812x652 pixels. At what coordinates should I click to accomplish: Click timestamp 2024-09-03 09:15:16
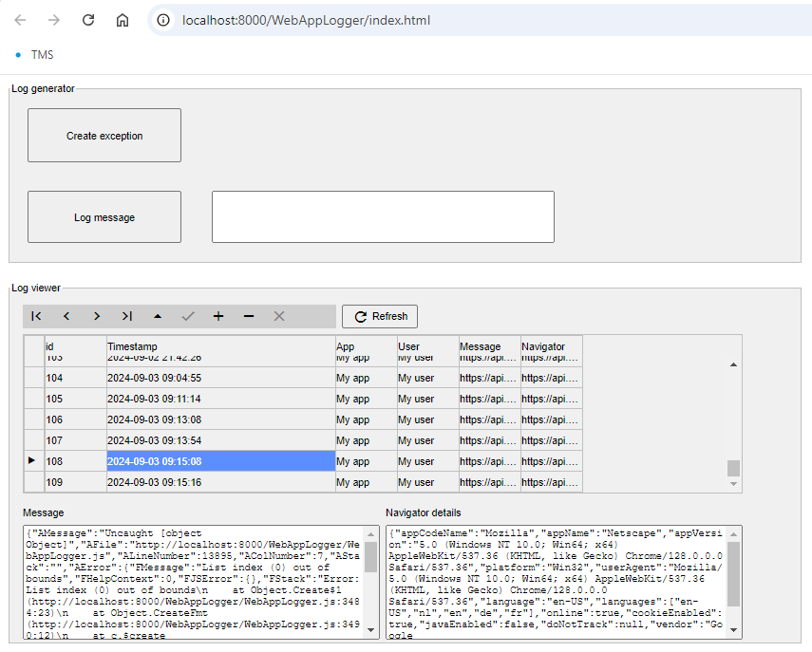(220, 482)
